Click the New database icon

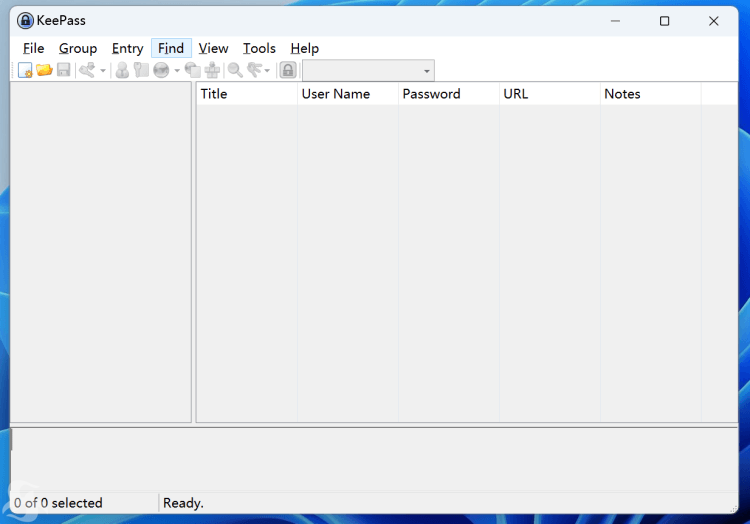(x=25, y=70)
